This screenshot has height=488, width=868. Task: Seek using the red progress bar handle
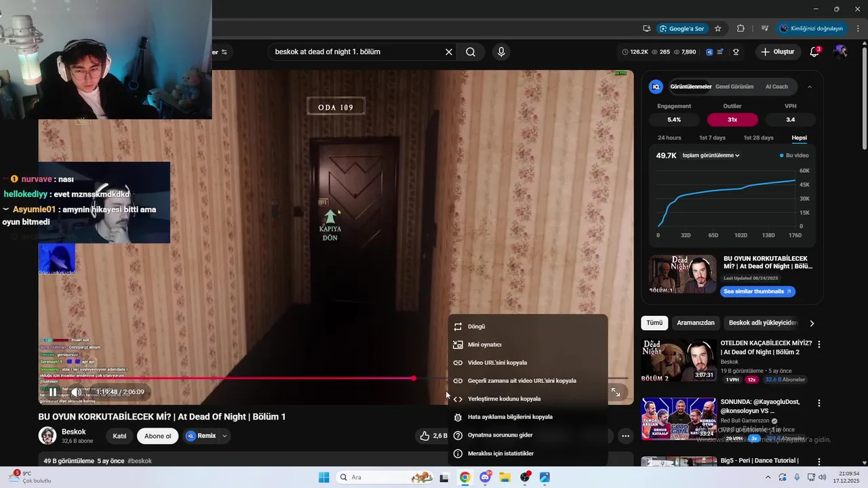(x=414, y=378)
